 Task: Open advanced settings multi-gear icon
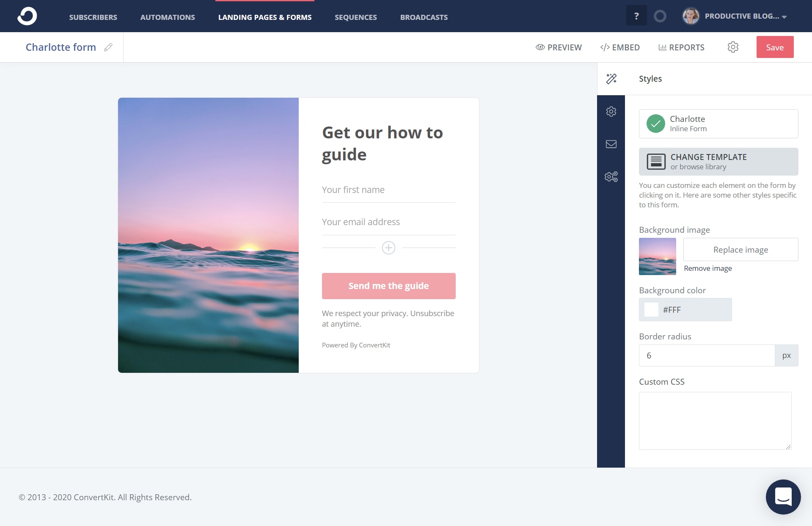(x=611, y=176)
